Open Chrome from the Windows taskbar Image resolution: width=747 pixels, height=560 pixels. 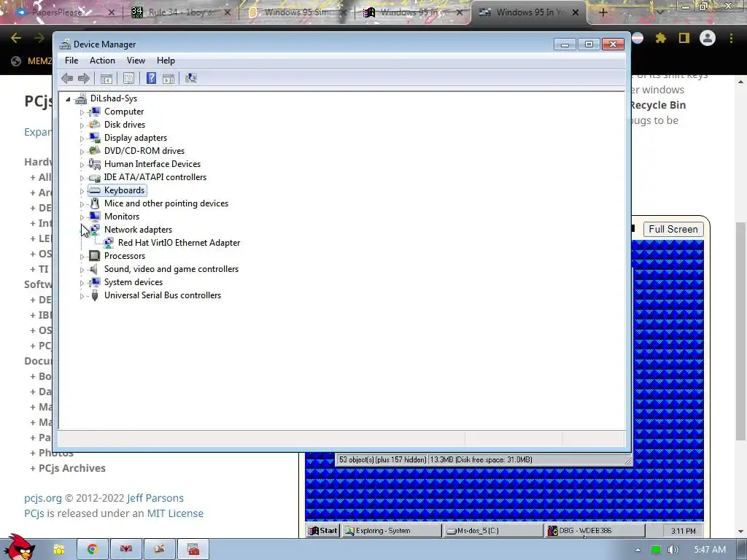pyautogui.click(x=93, y=549)
